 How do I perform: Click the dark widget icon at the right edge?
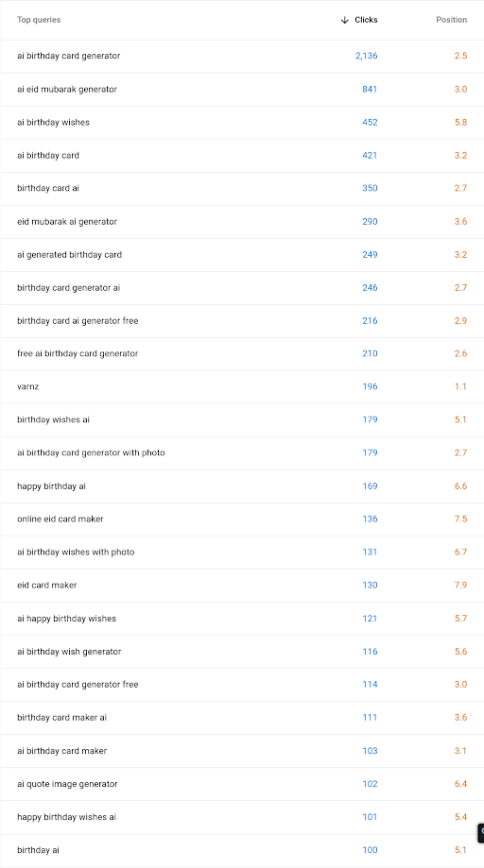pyautogui.click(x=481, y=833)
